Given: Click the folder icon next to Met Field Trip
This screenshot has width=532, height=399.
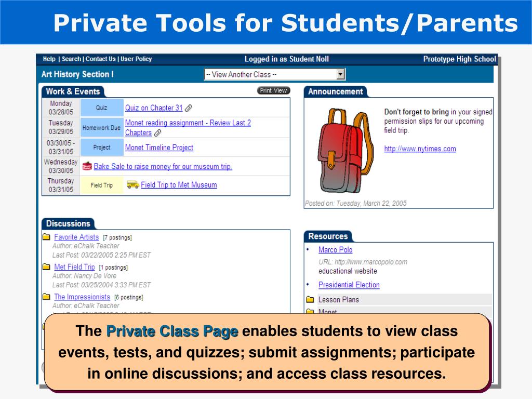Looking at the screenshot, I should (x=46, y=267).
